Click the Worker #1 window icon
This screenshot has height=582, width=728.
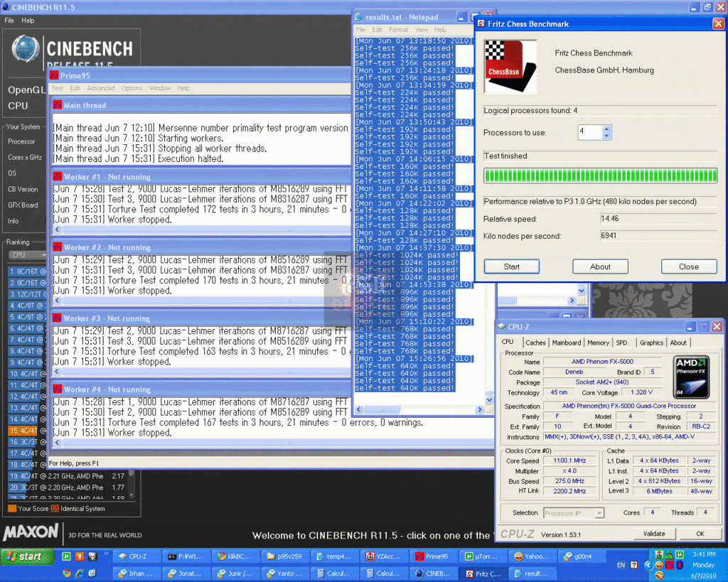pyautogui.click(x=57, y=176)
